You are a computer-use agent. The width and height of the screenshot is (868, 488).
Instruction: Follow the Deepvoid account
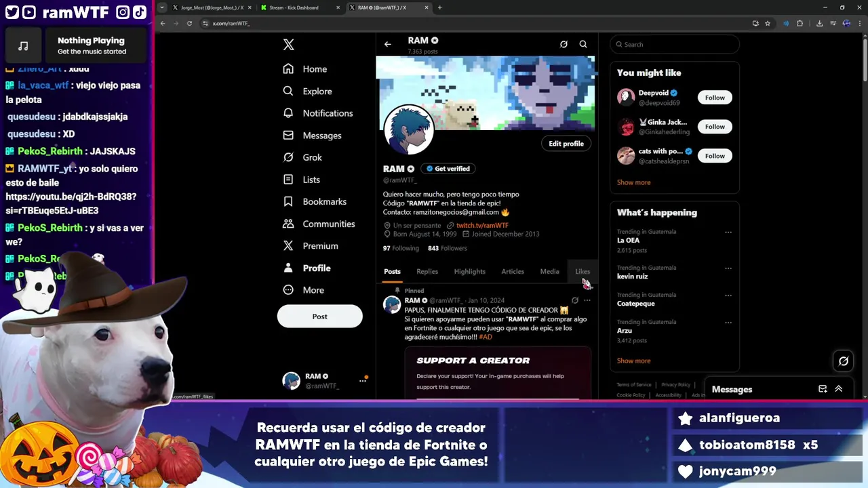tap(715, 98)
